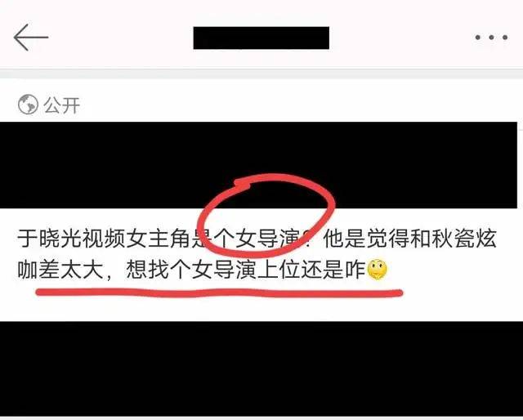523x420 pixels.
Task: Tap the phrase 他是觉得和
Action: point(377,238)
